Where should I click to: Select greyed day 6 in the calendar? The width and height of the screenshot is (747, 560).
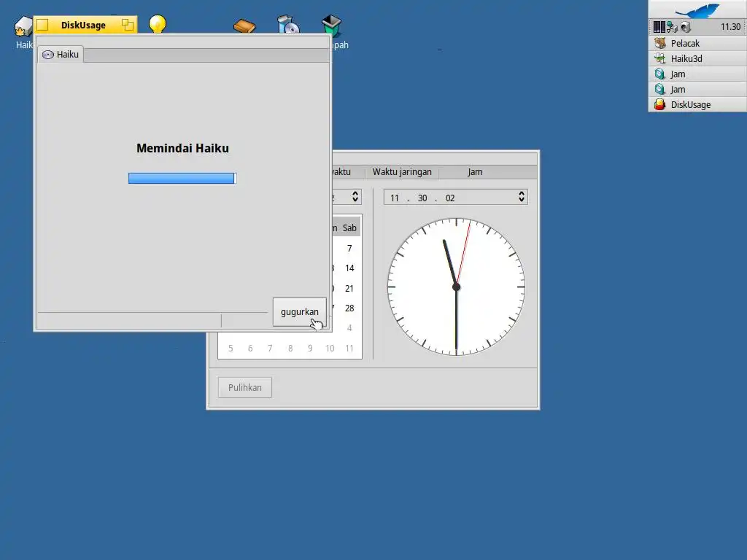pos(250,349)
